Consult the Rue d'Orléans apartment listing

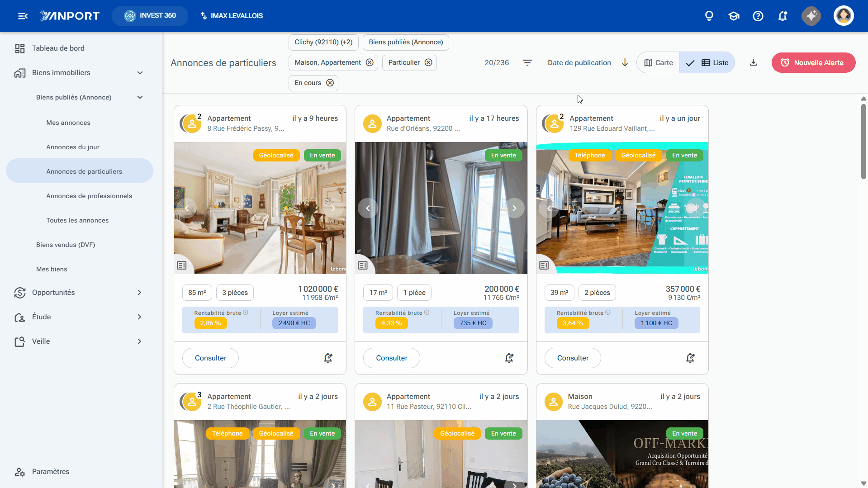(391, 358)
